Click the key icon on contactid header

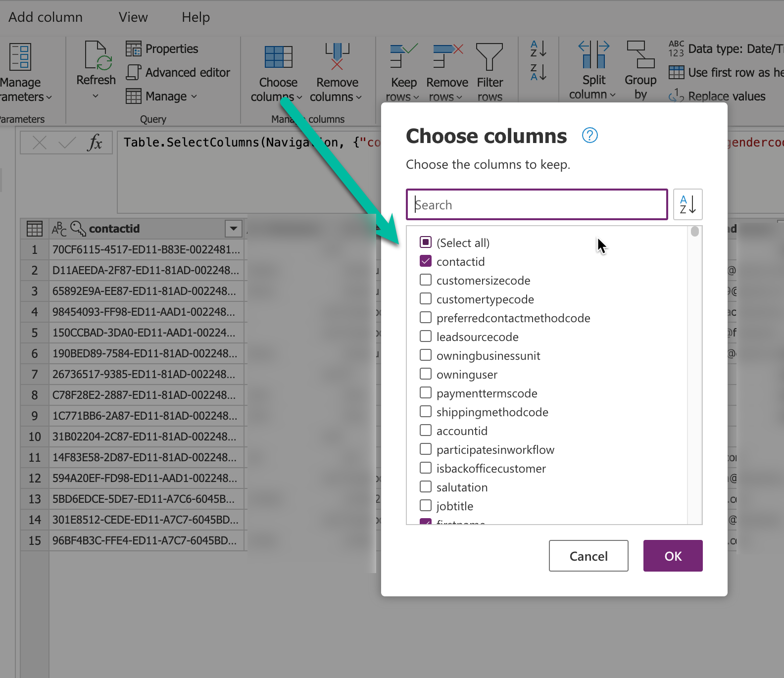pyautogui.click(x=78, y=228)
